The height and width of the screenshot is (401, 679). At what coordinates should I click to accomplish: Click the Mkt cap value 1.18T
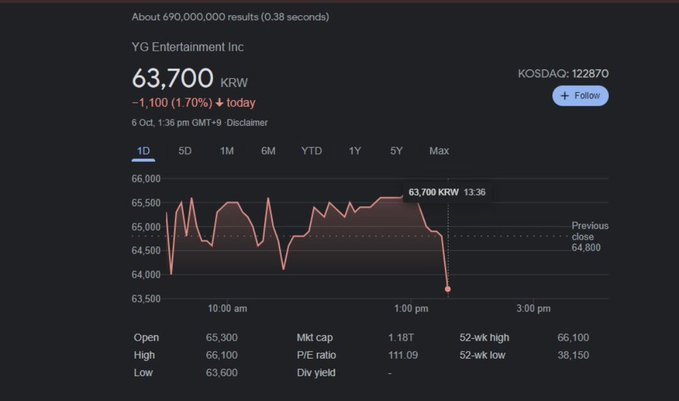401,337
